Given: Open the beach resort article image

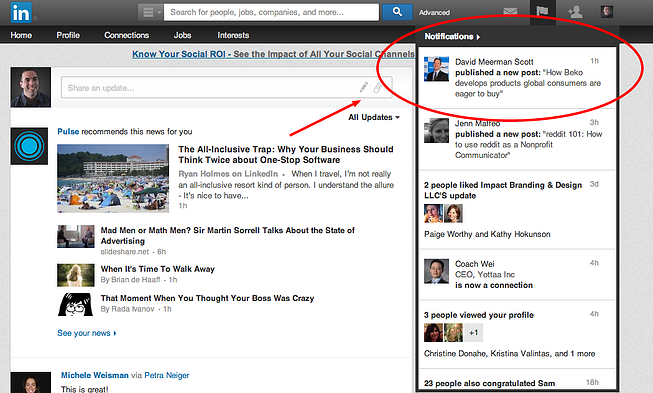Looking at the screenshot, I should (113, 179).
